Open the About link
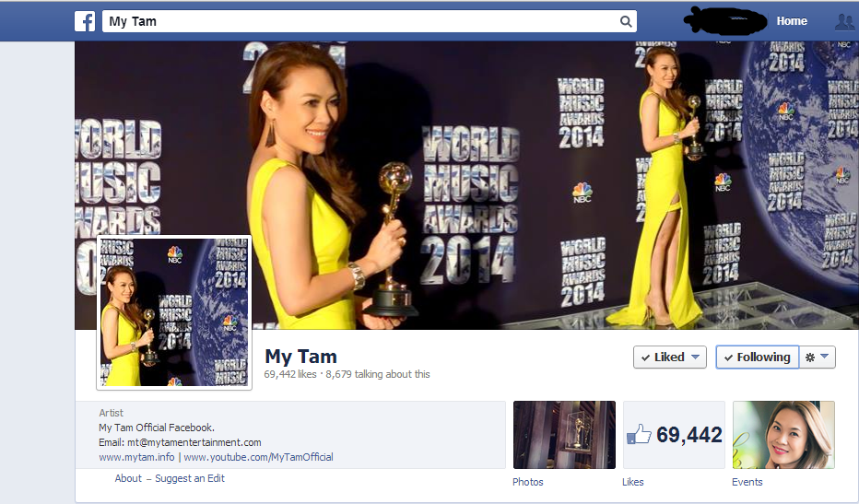Screen dimensions: 859x504 128,478
